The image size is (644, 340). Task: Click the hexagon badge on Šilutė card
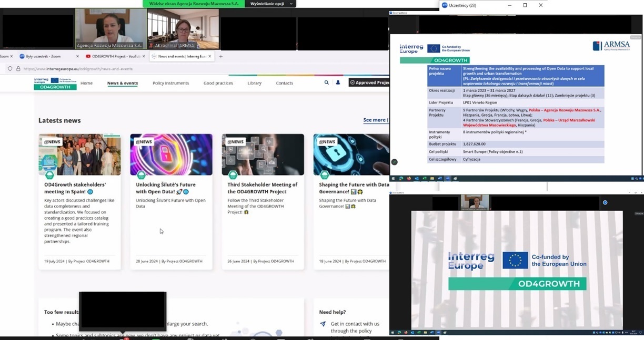141,175
